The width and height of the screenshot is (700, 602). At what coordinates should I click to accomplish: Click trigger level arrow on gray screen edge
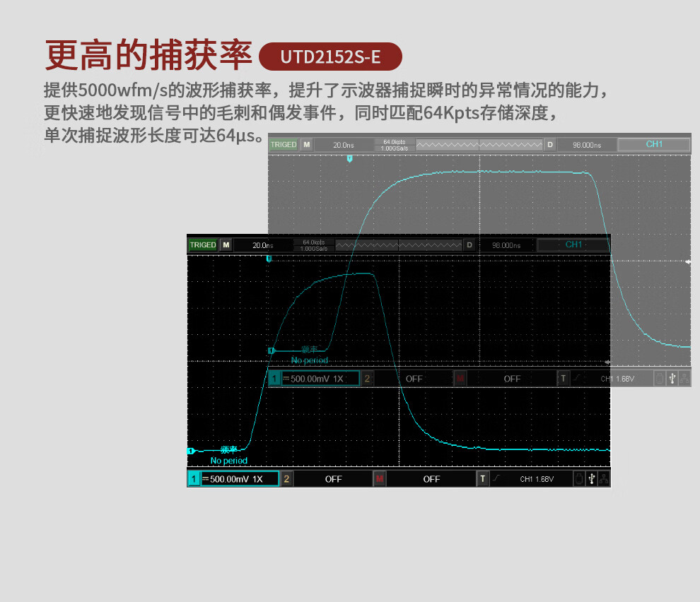[x=688, y=262]
